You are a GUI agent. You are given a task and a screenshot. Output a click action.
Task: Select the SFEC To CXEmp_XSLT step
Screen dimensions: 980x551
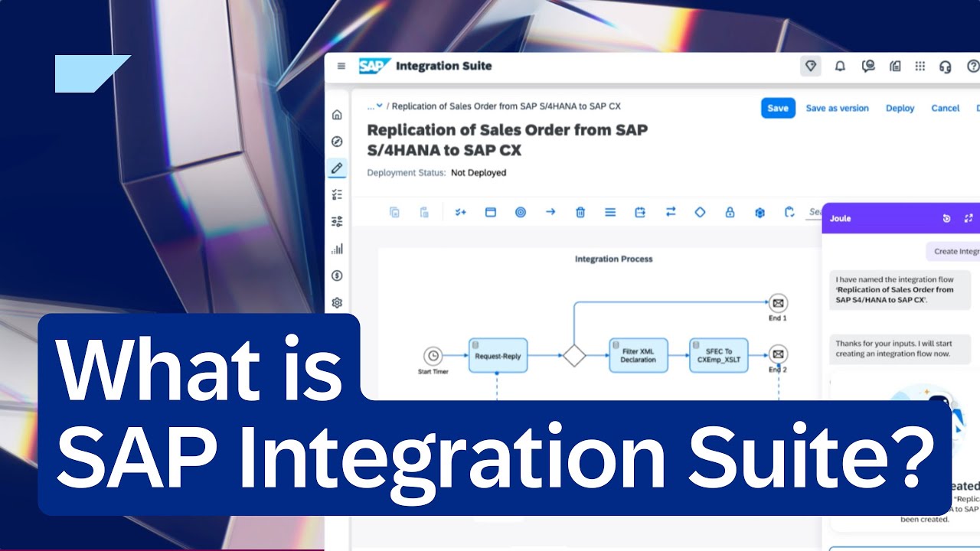pyautogui.click(x=718, y=355)
